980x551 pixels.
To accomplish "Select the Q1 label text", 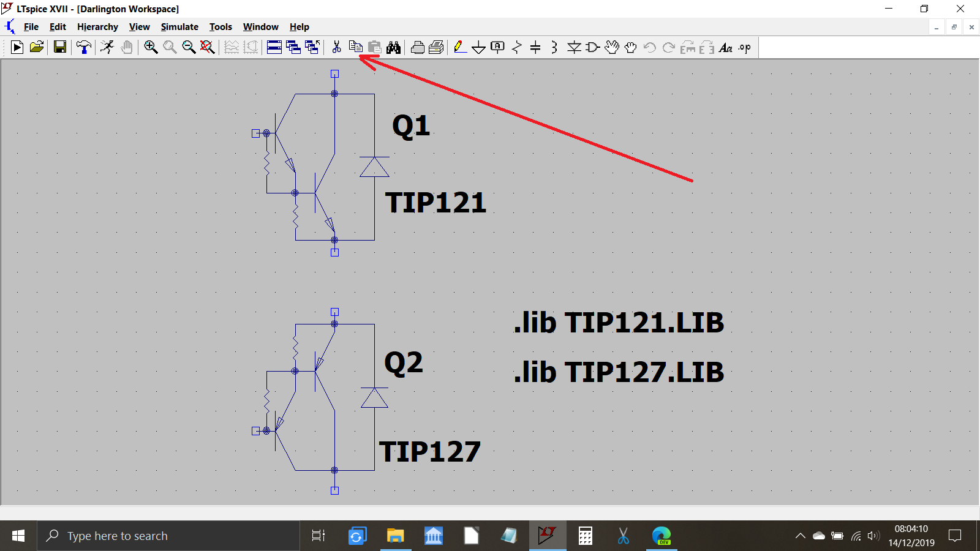I will pos(411,127).
